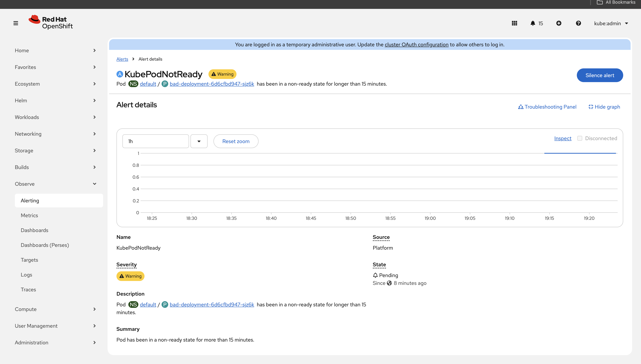Screen dimensions: 641x364
Task: Open the application launcher grid icon
Action: point(514,23)
